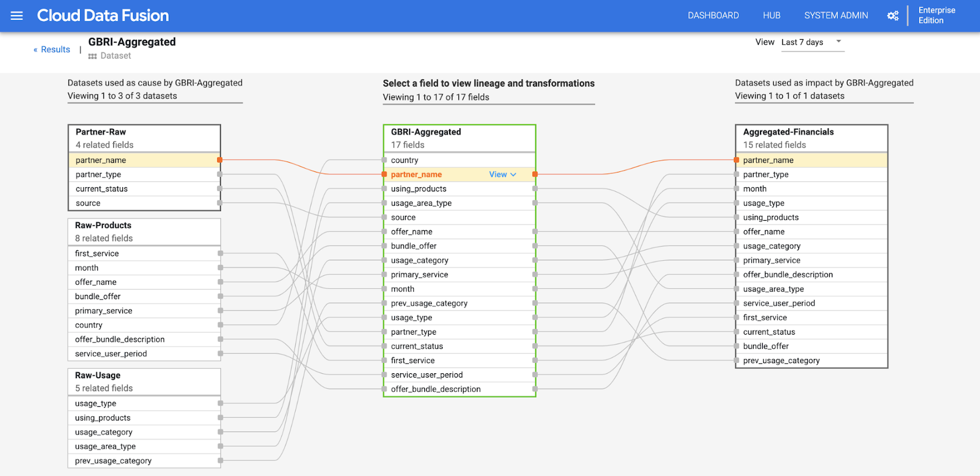Select prev_usage_category in Aggregated-Financials
Viewport: 980px width, 476px height.
pos(812,361)
